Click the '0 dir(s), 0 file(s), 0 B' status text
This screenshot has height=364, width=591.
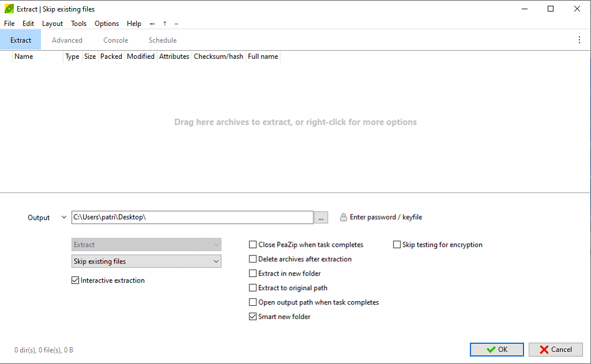[44, 350]
